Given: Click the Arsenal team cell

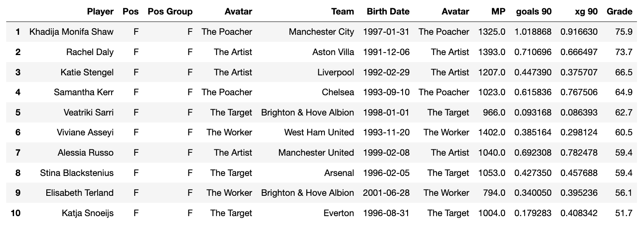Looking at the screenshot, I should 339,173.
